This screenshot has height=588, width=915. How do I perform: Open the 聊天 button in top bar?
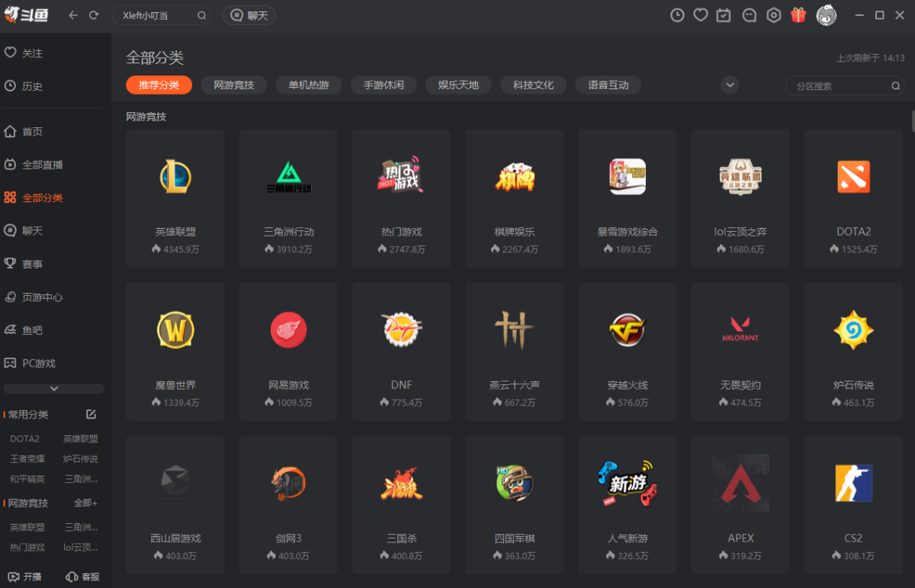point(249,15)
